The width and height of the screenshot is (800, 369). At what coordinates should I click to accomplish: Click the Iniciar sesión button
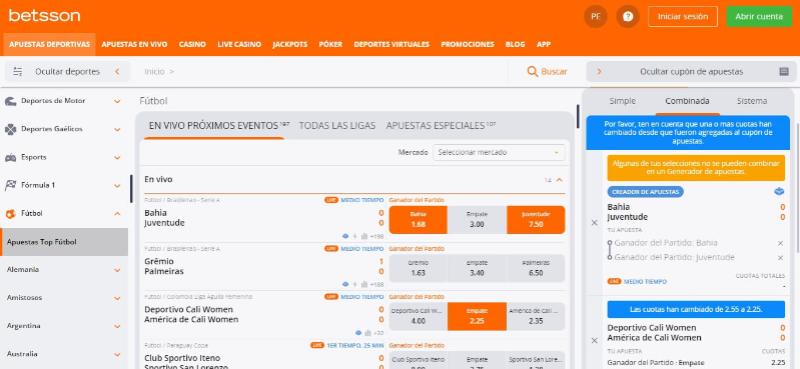(x=683, y=16)
